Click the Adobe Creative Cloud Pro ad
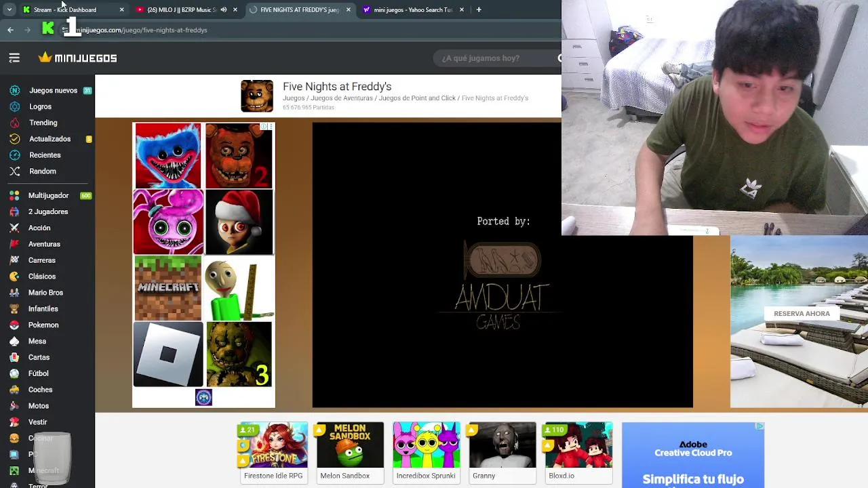 (x=693, y=455)
